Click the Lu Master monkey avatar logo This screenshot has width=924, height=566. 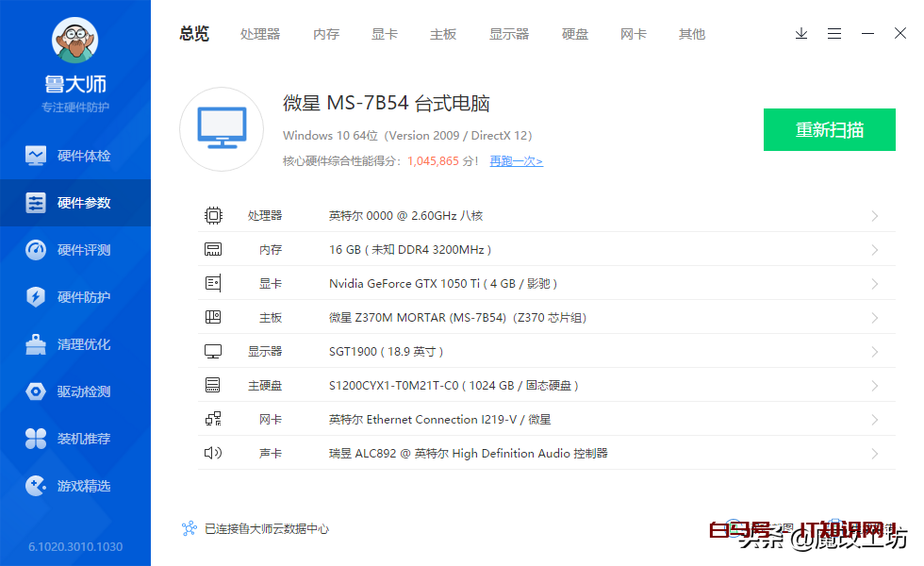click(x=74, y=41)
